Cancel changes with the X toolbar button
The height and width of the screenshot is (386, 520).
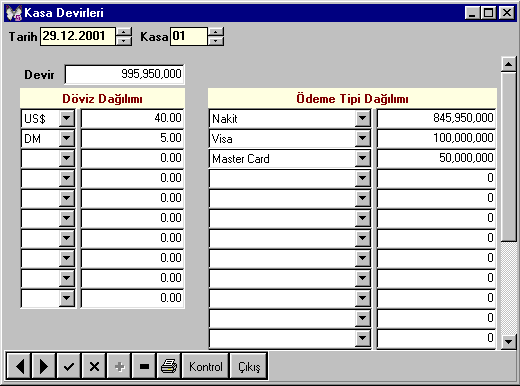[94, 367]
